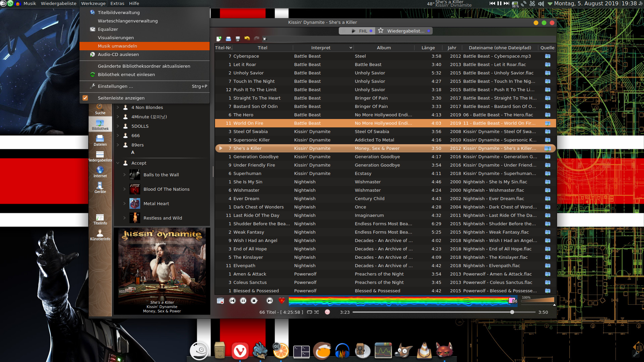Switch to the Wiedergabelist... playlist tab
Screen dimensions: 644x362
click(405, 31)
